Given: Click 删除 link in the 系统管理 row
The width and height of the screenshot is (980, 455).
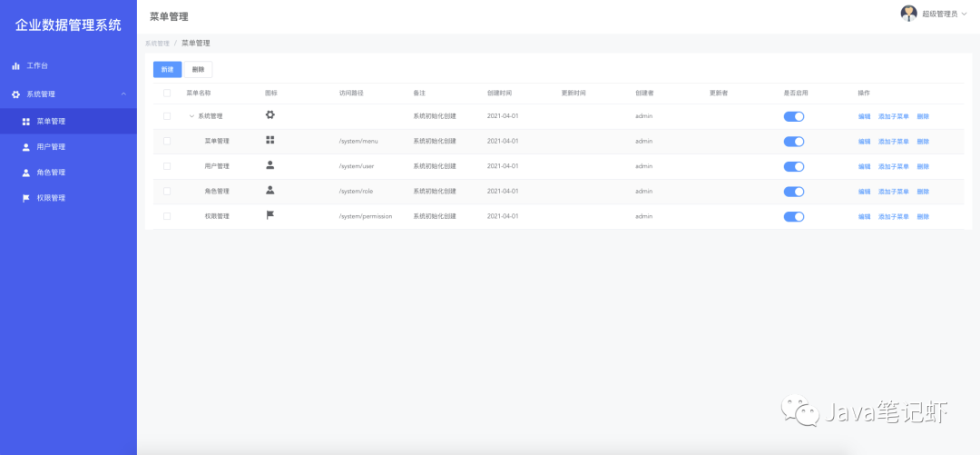Looking at the screenshot, I should click(923, 116).
